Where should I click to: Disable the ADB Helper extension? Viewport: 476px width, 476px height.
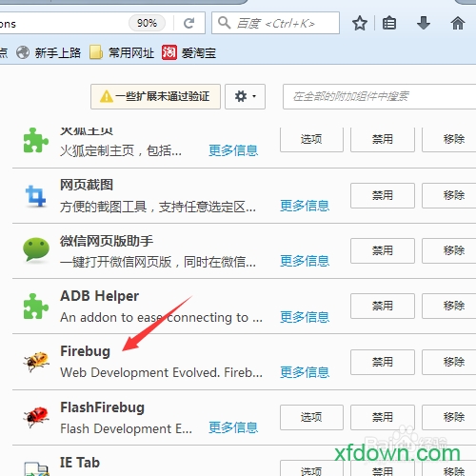[x=383, y=306]
